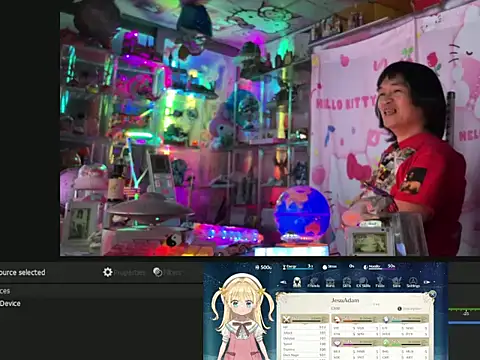Viewport: 480px width, 360px height.
Task: Click the 'source selected' status label
Action: (22, 272)
